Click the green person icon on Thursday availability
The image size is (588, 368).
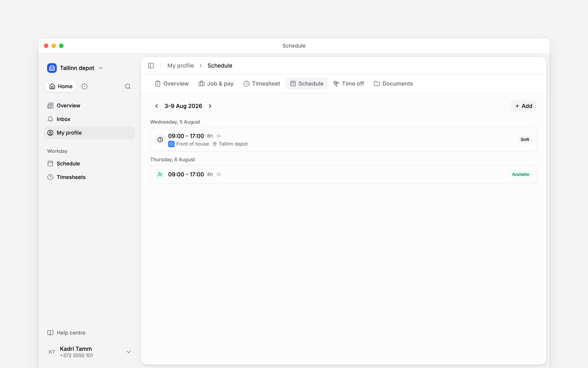[160, 175]
